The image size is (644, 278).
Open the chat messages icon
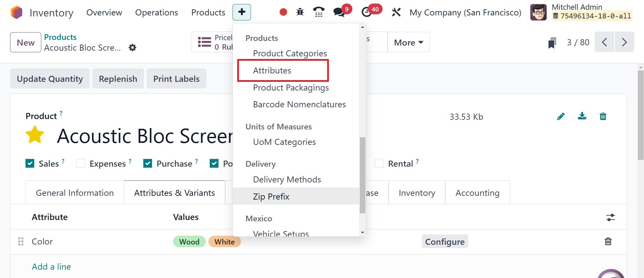tap(339, 12)
